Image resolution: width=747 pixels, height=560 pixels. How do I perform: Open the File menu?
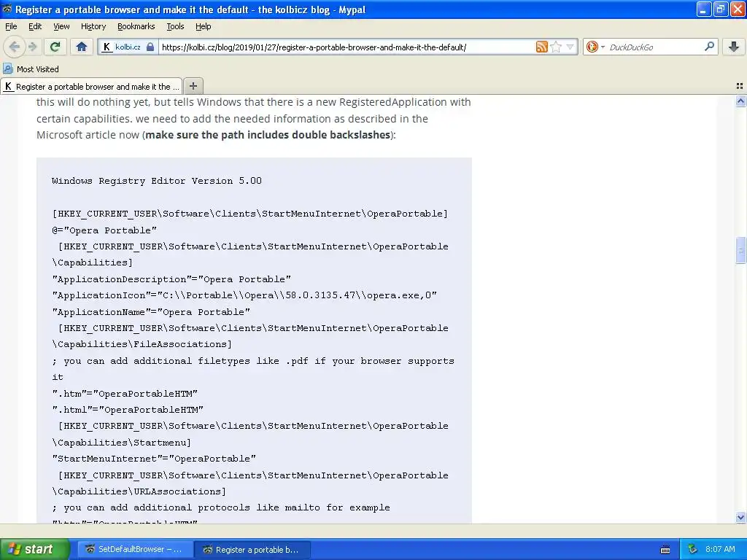pos(11,26)
